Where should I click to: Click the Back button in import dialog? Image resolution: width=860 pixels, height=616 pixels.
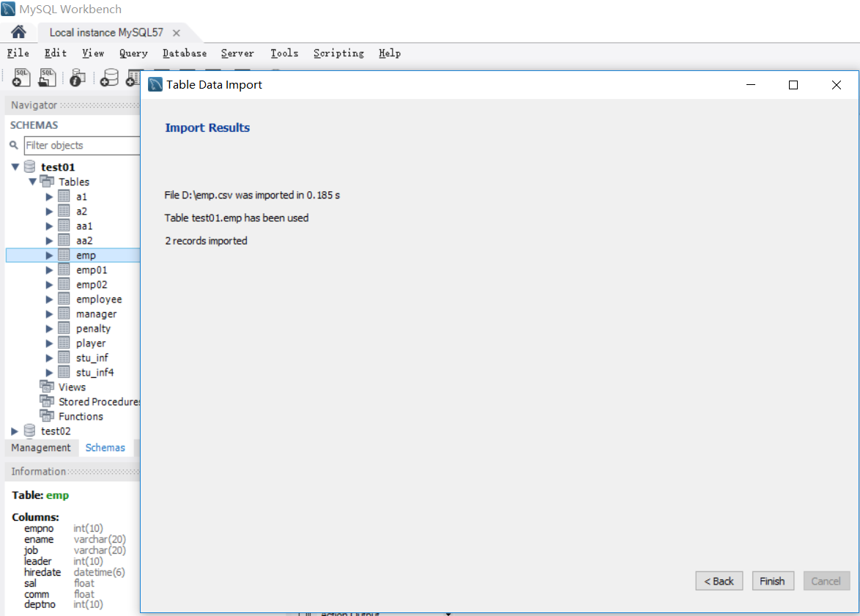(x=719, y=581)
